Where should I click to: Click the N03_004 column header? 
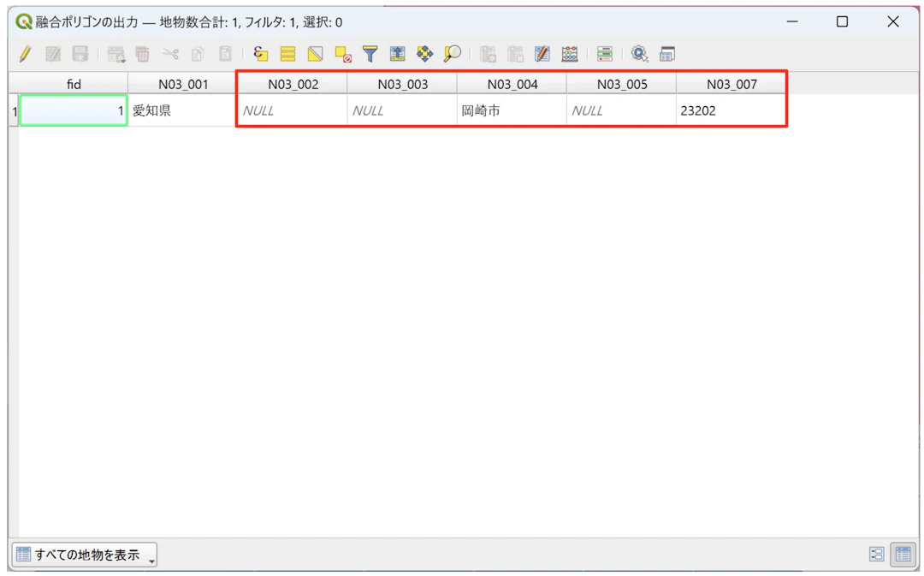(x=512, y=85)
